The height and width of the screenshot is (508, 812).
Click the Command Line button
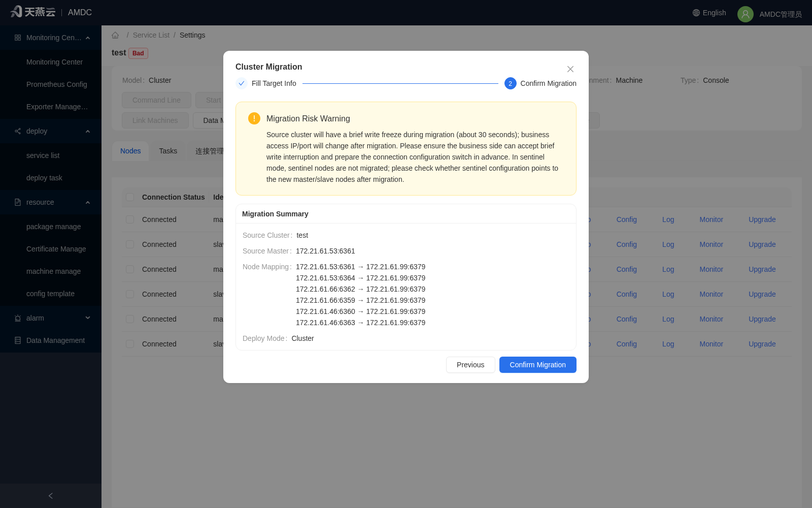tap(156, 100)
